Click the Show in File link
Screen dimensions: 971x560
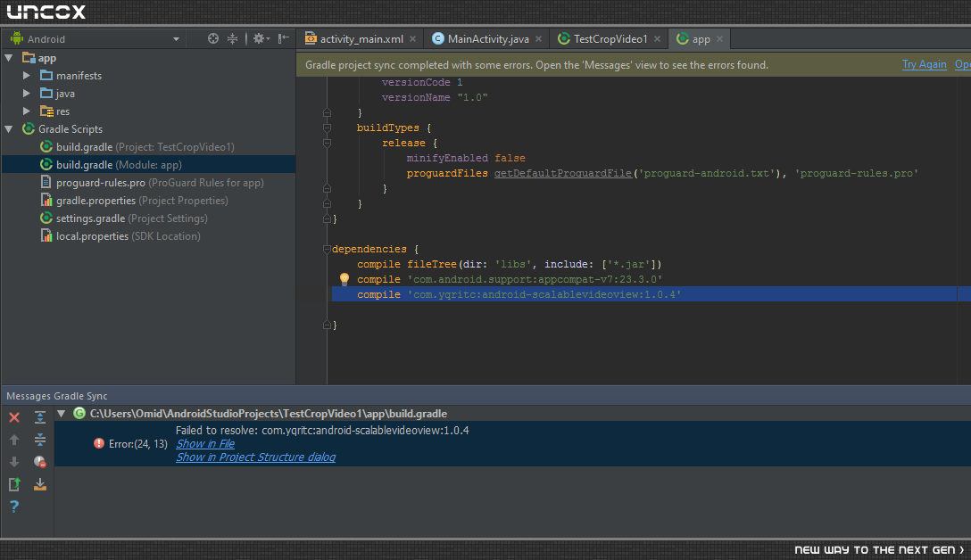(205, 444)
